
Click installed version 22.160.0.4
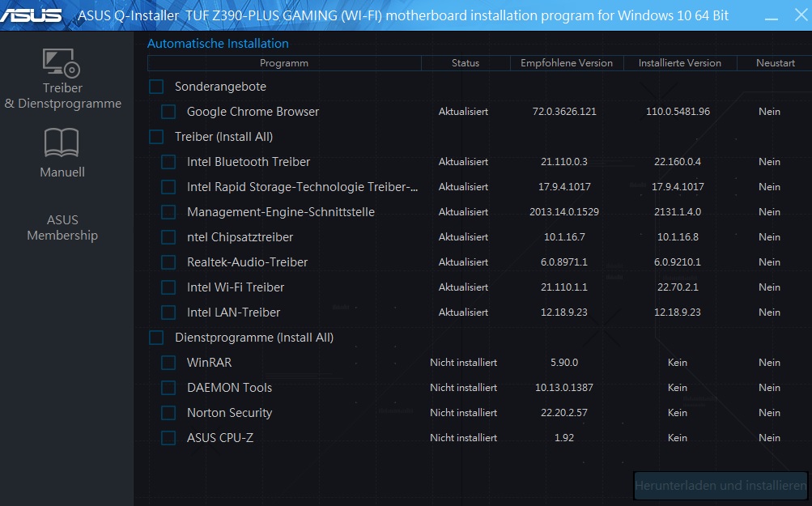pos(678,162)
